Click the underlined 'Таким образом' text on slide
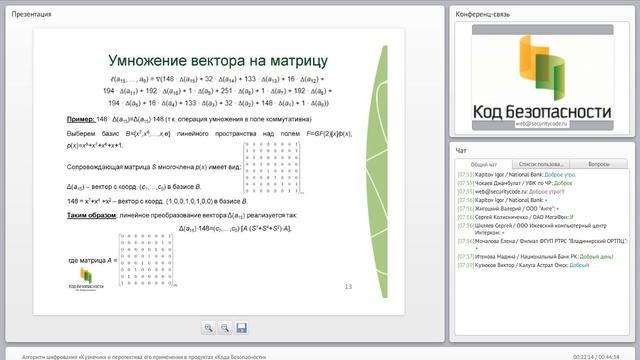 pyautogui.click(x=91, y=215)
